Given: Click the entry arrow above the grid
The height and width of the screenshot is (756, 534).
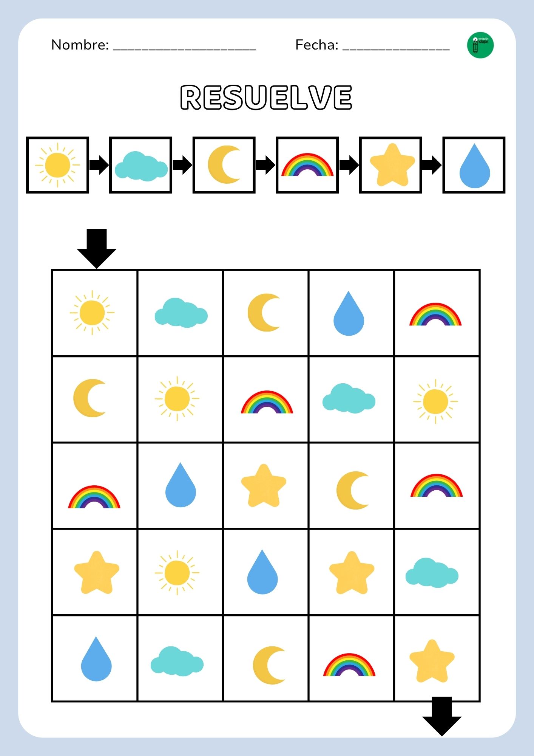Looking at the screenshot, I should click(x=97, y=249).
